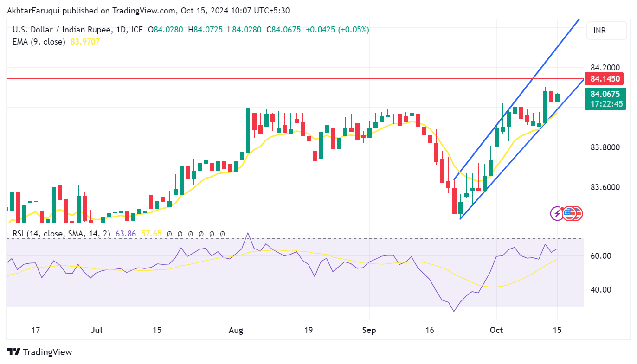Click the Sep label on the time axis
This screenshot has width=637, height=364.
pos(369,330)
